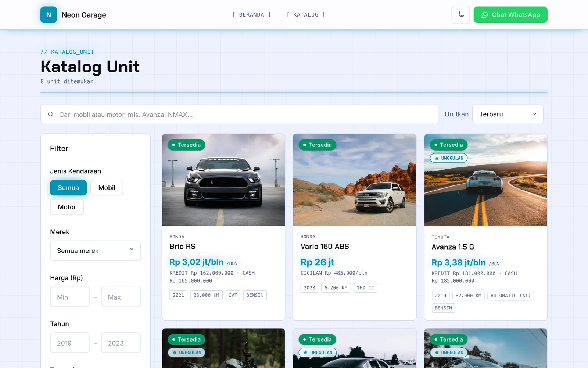Viewport: 588px width, 368px height.
Task: Click the CVT tag on Brio RS
Action: tap(233, 295)
